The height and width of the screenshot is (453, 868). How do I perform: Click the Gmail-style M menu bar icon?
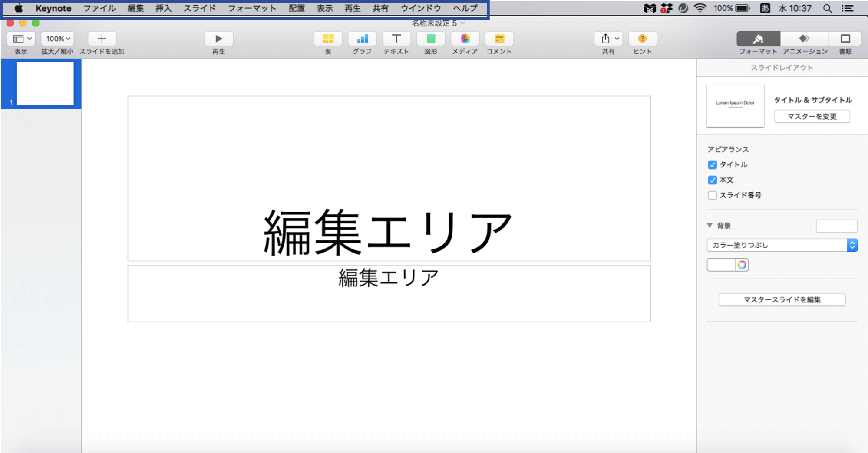650,8
